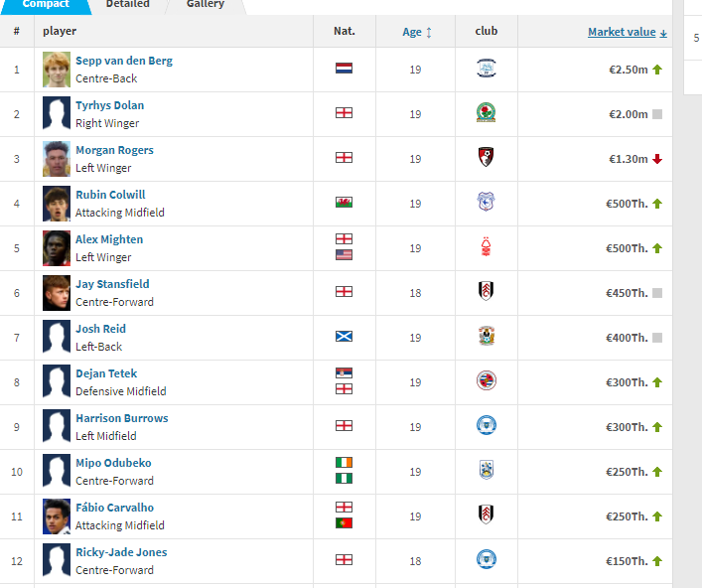Switch to the Detailed tab
Screen dimensions: 702x588
tap(128, 5)
